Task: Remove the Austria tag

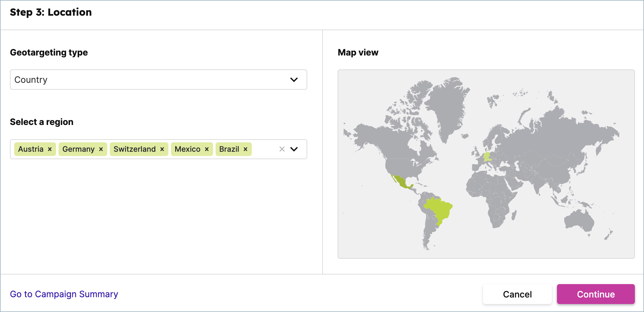Action: click(x=50, y=149)
